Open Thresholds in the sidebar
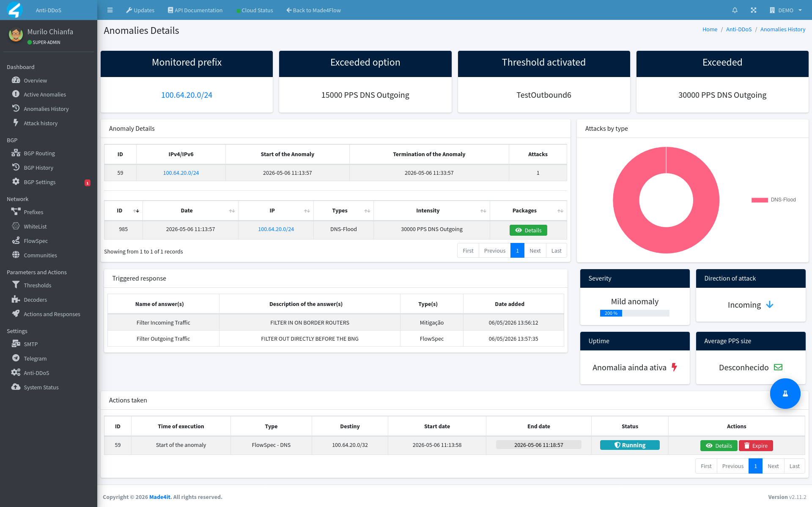The width and height of the screenshot is (812, 507). [x=37, y=285]
